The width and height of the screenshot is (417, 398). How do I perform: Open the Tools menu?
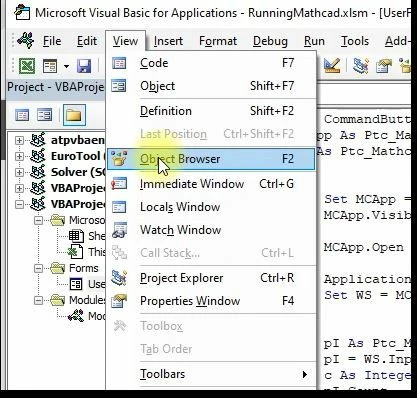tap(355, 41)
